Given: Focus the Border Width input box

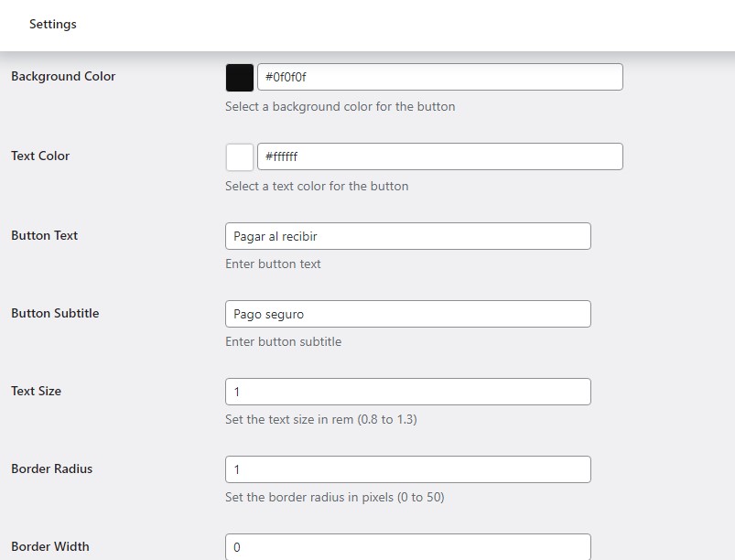Looking at the screenshot, I should [407, 547].
